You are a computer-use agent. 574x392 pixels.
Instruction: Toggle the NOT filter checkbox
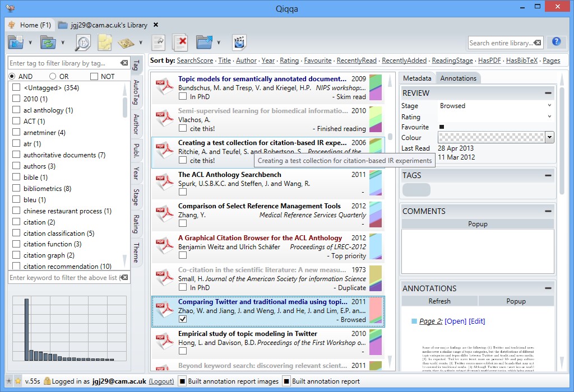pyautogui.click(x=94, y=76)
